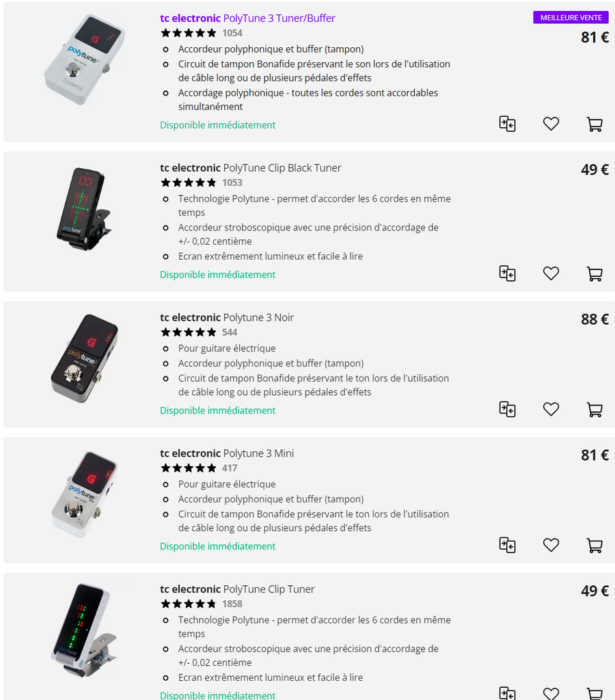The width and height of the screenshot is (615, 700).
Task: Click the Polytune 3 Mini product image
Action: [x=82, y=494]
